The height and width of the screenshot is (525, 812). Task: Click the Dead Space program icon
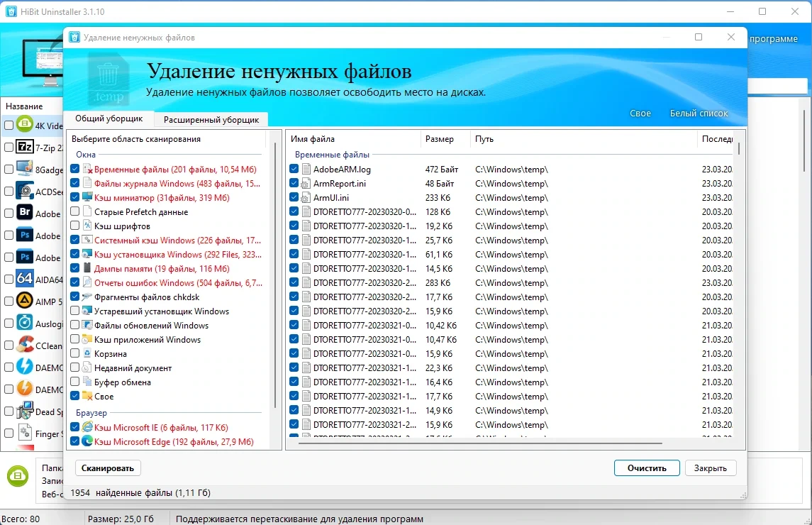pyautogui.click(x=25, y=411)
